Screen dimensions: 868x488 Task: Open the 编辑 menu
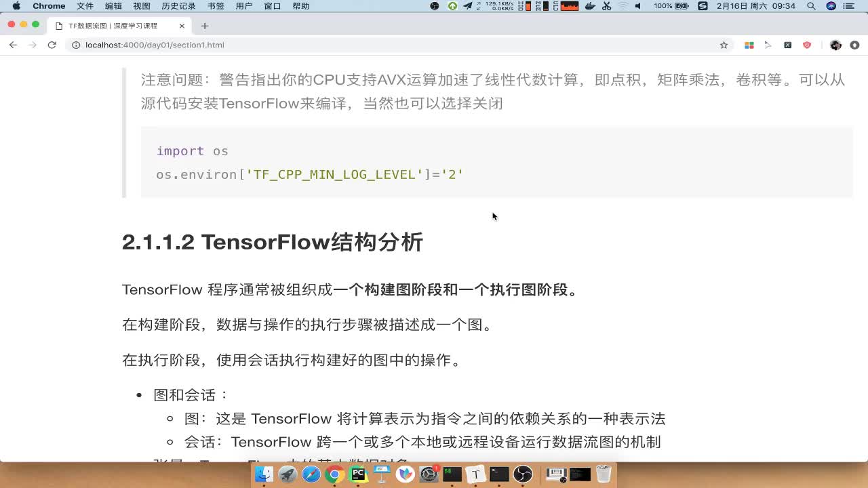pos(113,6)
